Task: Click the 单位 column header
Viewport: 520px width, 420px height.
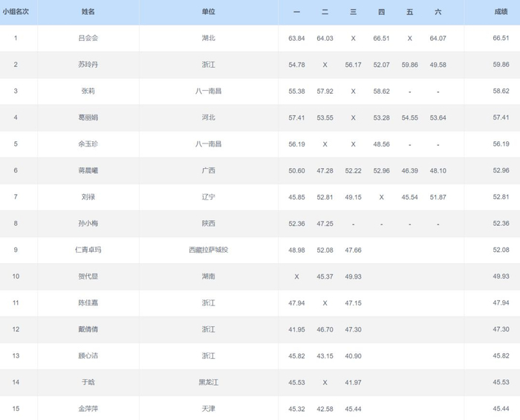Action: point(208,12)
